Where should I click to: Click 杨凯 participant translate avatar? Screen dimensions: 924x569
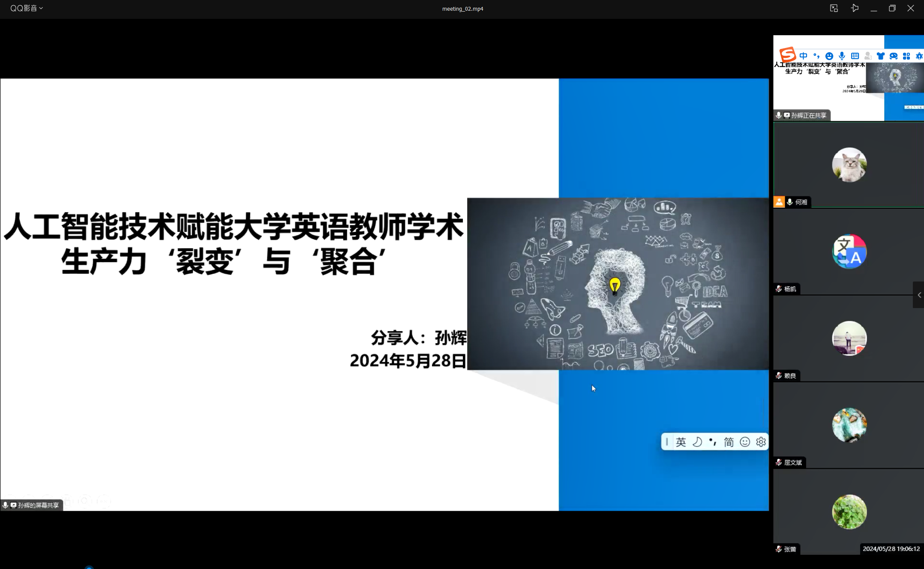click(849, 252)
